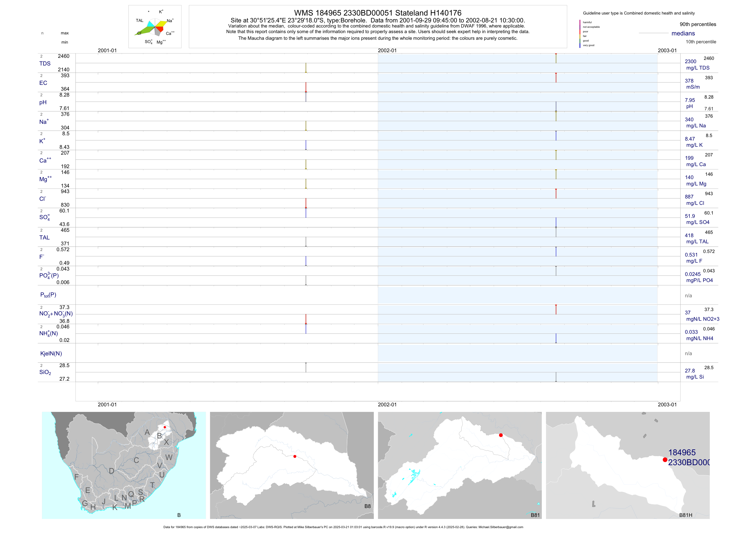Click the yellow Na+ wedge in Maucha diagram

pos(162,23)
